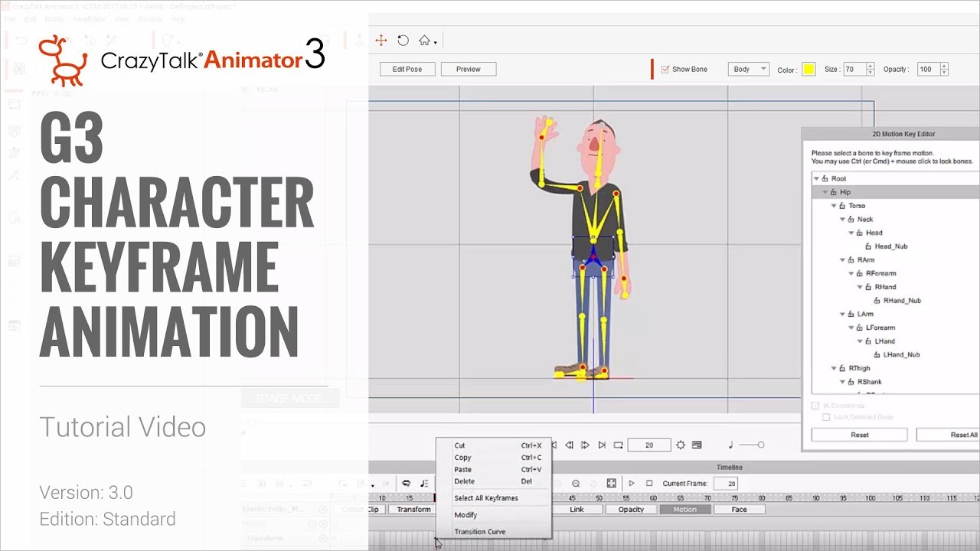Click the bone Size value field
Viewport: 980px width, 551px height.
tap(854, 69)
